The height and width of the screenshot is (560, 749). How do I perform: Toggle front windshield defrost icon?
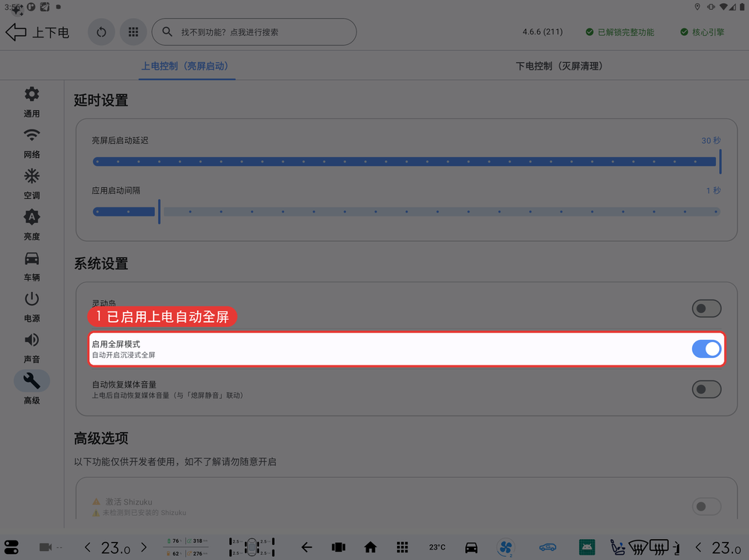point(638,547)
